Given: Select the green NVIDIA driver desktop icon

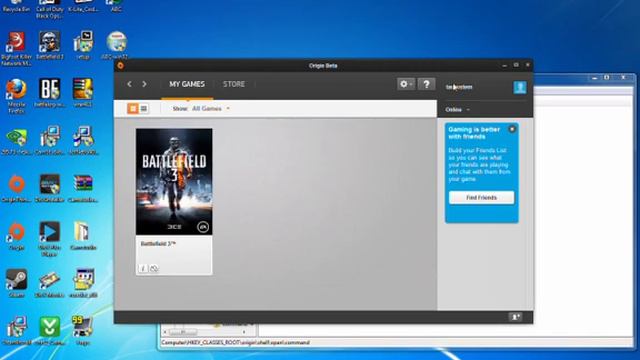Looking at the screenshot, I should (16, 140).
